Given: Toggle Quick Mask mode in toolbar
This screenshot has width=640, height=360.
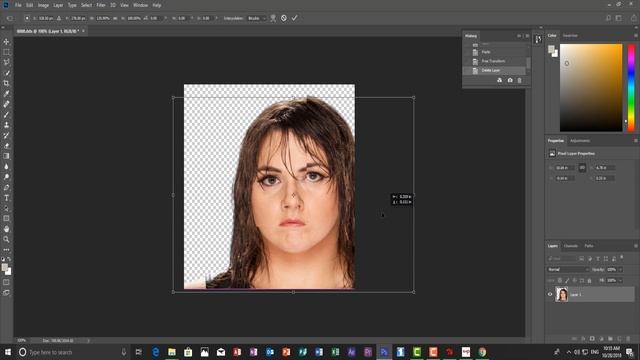Looking at the screenshot, I should 7,282.
